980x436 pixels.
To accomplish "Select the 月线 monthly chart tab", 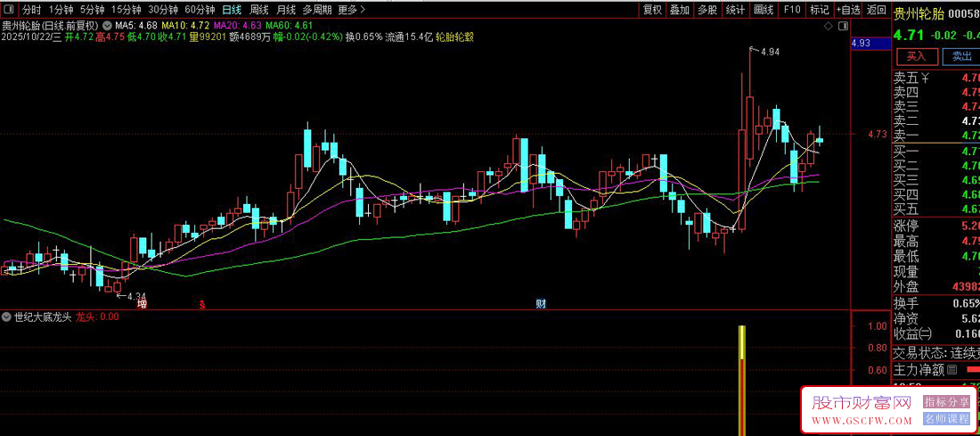I will pyautogui.click(x=286, y=10).
